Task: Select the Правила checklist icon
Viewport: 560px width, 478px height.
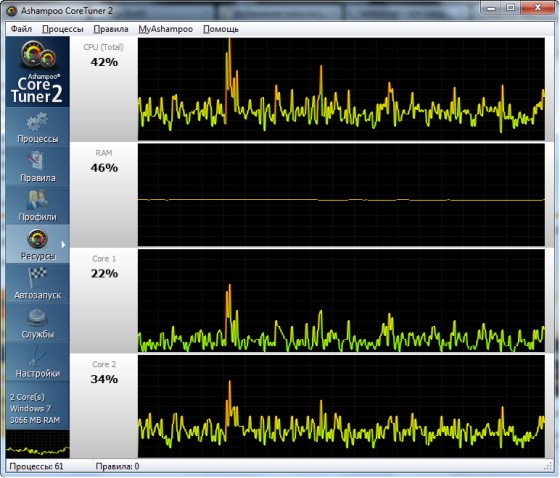Action: tap(37, 161)
